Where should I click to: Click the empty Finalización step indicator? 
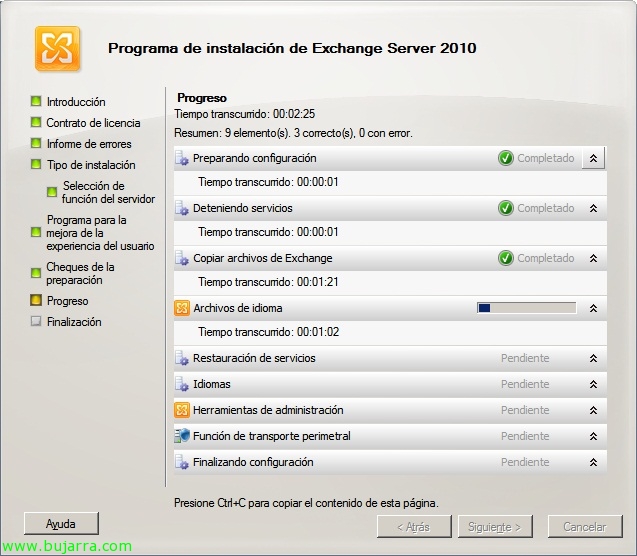click(36, 321)
